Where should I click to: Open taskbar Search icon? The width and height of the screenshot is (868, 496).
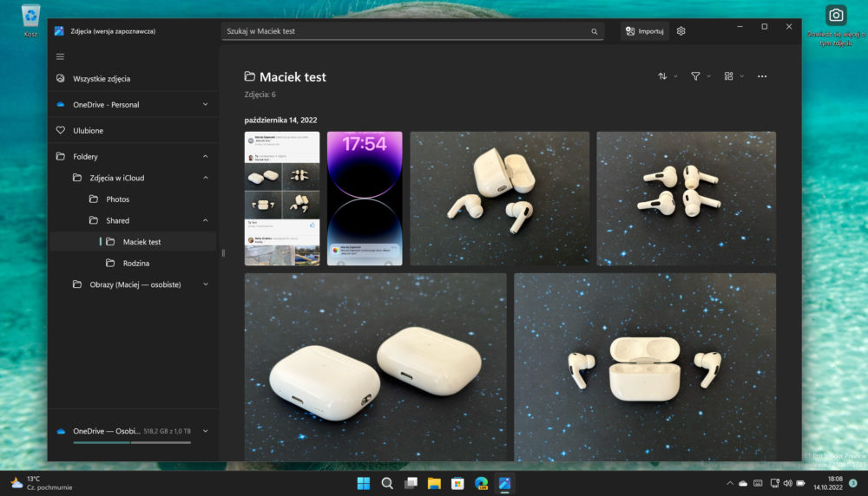point(387,483)
